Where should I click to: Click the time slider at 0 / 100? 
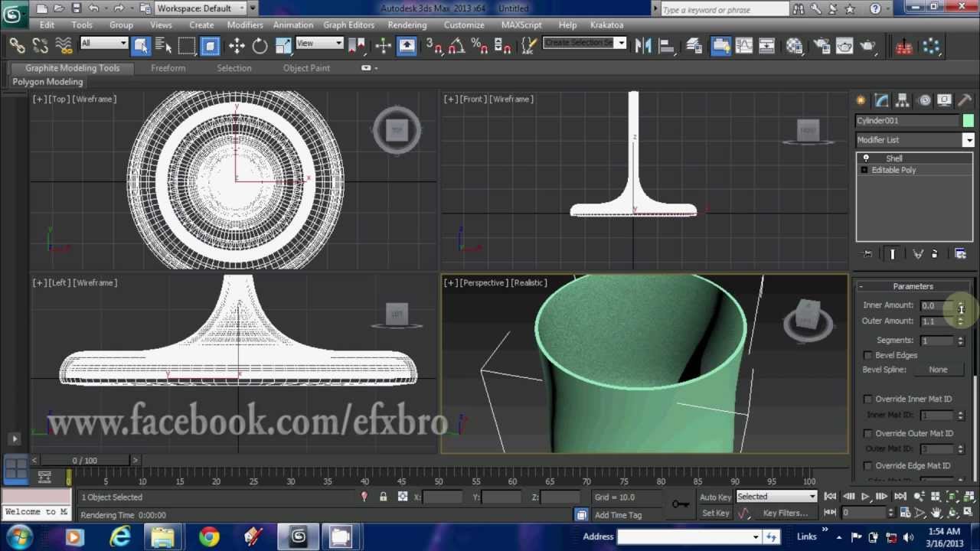(x=85, y=460)
